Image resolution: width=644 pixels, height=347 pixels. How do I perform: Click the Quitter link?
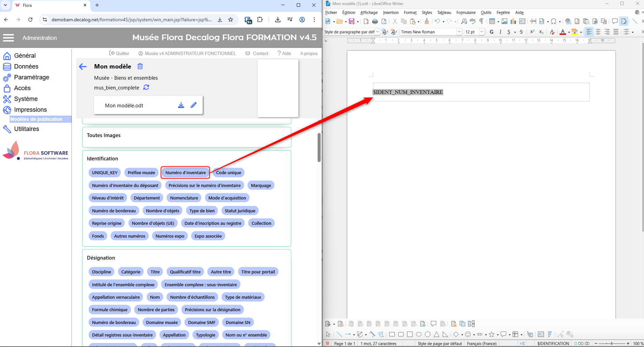[x=119, y=53]
